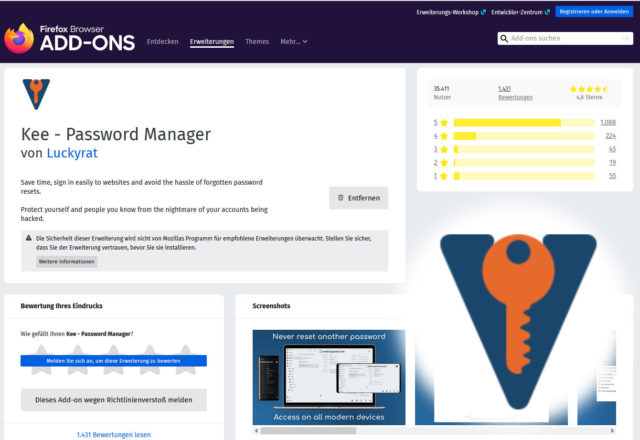This screenshot has width=640, height=440.
Task: Open the Erweiterungen tab
Action: coord(212,42)
